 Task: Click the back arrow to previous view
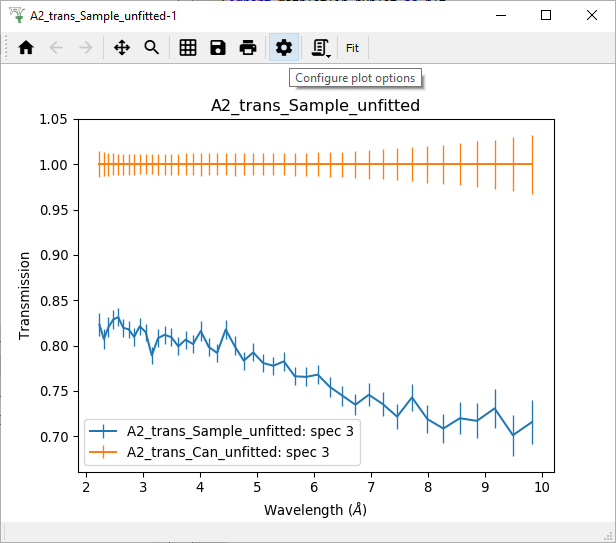pyautogui.click(x=56, y=47)
